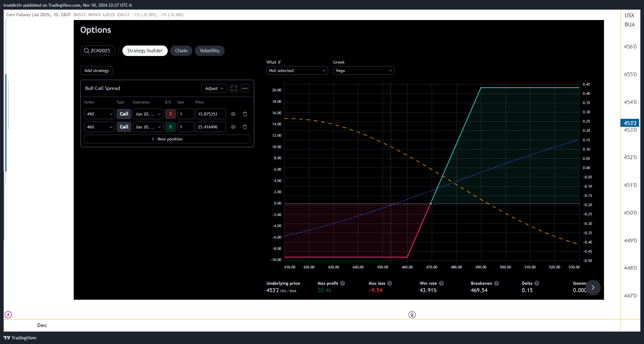Click the ZCN2025 symbol search box

pos(98,51)
